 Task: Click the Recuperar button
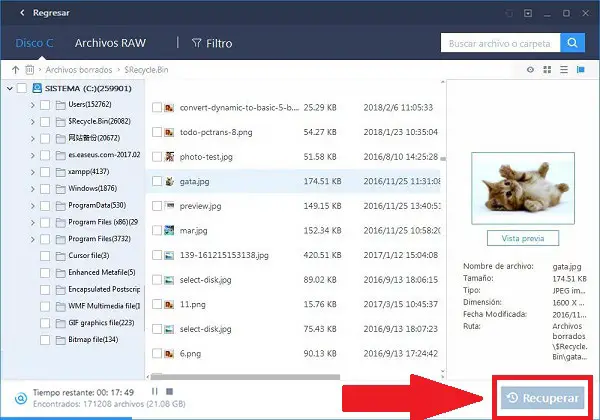tap(543, 398)
